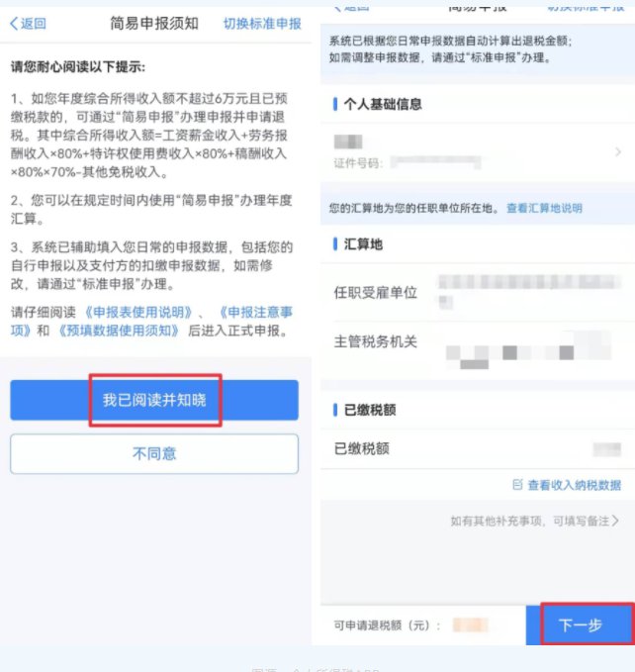Tap the 已缴税额 amount row

(x=478, y=448)
